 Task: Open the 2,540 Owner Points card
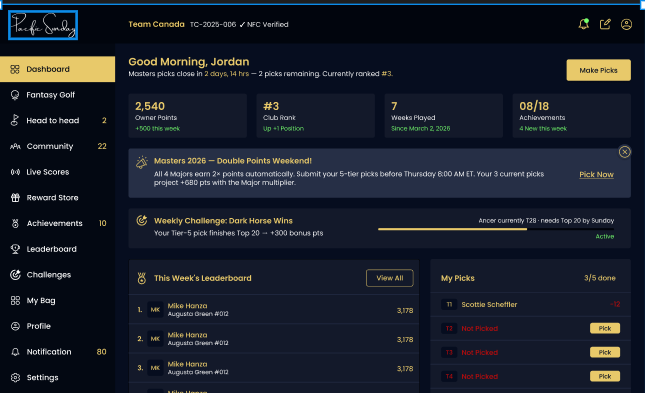point(188,116)
